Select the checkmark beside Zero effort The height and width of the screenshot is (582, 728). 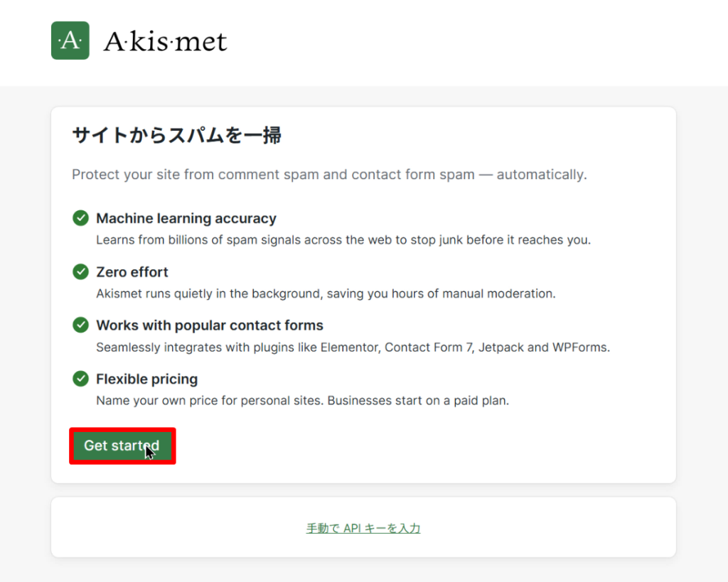click(80, 271)
